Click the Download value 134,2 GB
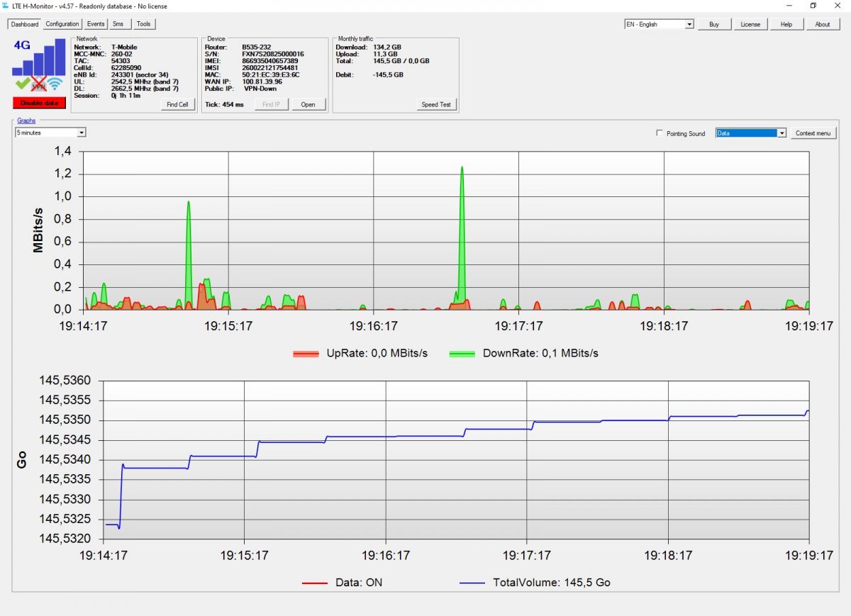851x616 pixels. [387, 47]
